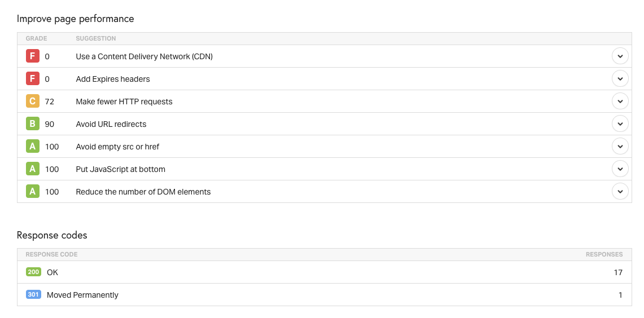The image size is (644, 318).
Task: Click the blue 301 response code badge
Action: point(33,295)
